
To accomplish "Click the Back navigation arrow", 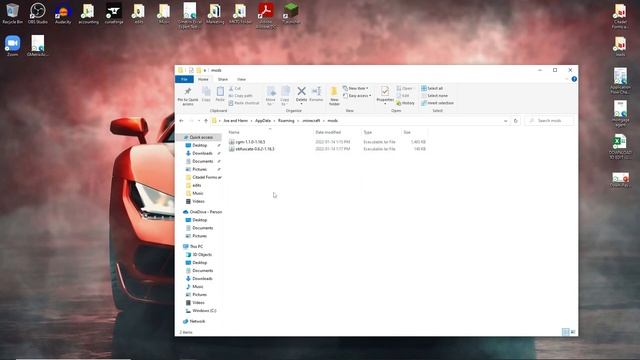I will (182, 121).
